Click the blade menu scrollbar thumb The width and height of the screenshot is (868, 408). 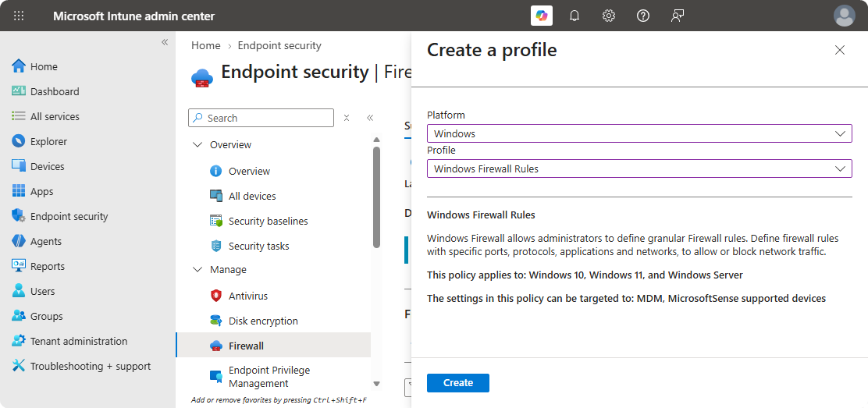(x=376, y=197)
